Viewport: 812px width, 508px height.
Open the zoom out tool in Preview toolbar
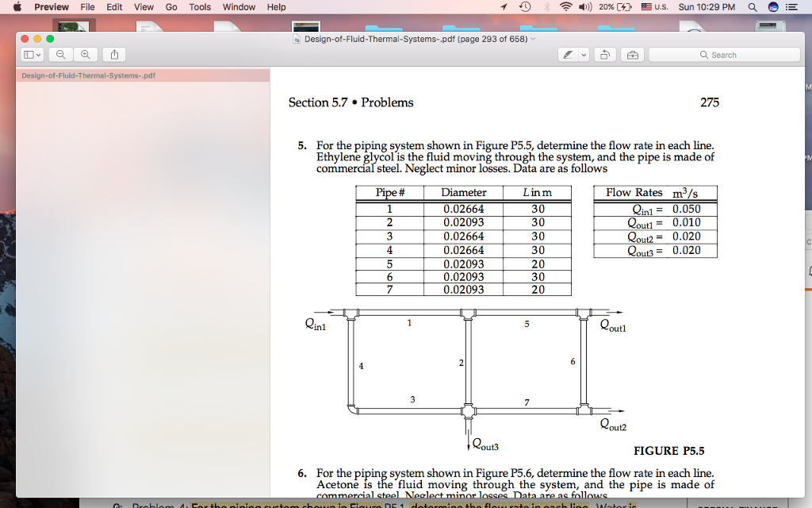pyautogui.click(x=59, y=54)
